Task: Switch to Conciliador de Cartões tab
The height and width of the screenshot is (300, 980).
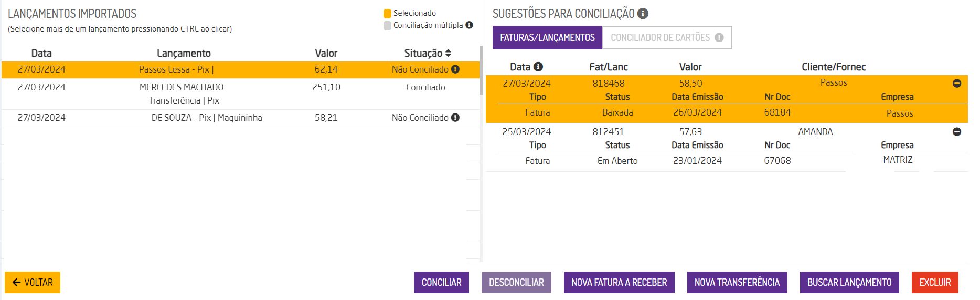Action: [660, 38]
